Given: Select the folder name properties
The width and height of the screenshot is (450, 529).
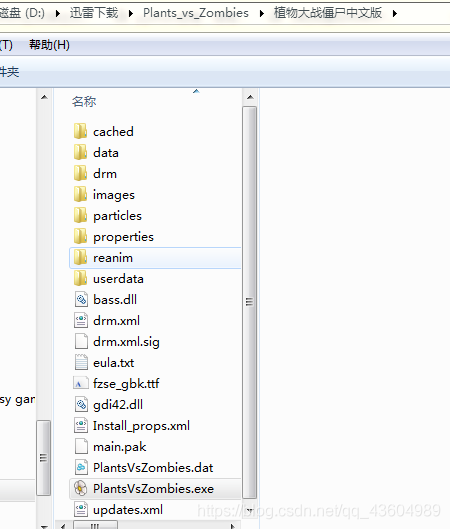Looking at the screenshot, I should coord(123,237).
